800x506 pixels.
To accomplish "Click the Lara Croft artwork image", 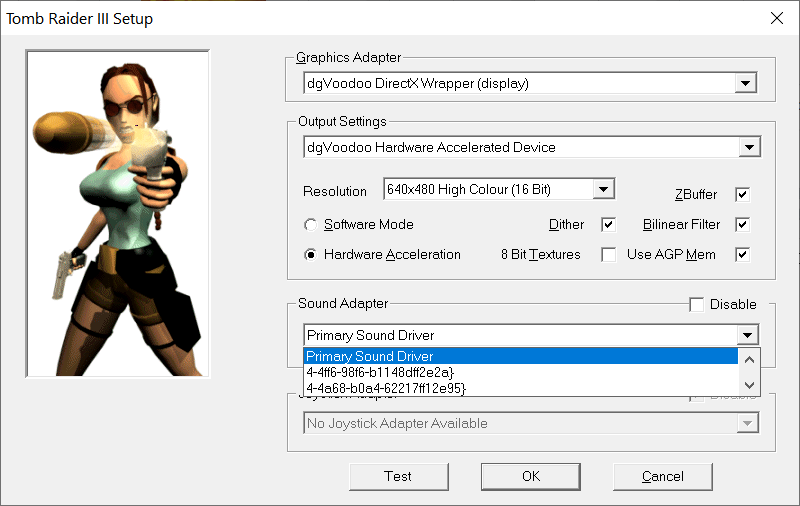I will [118, 214].
